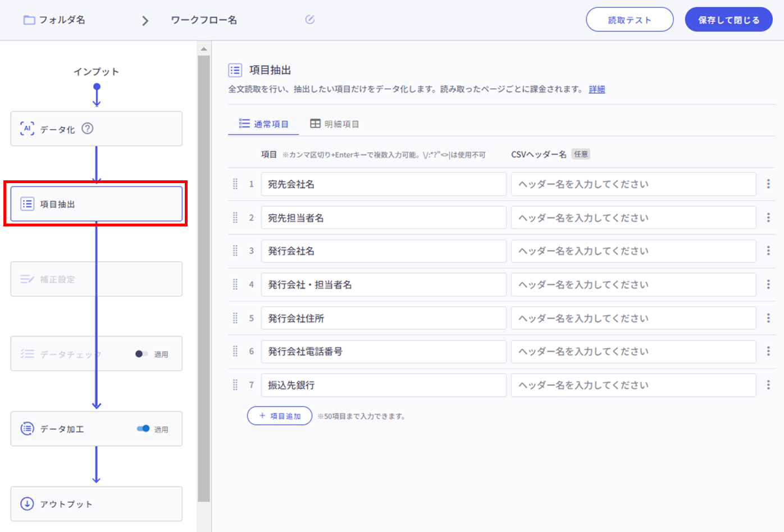Click the データ加工 step icon

coord(27,429)
